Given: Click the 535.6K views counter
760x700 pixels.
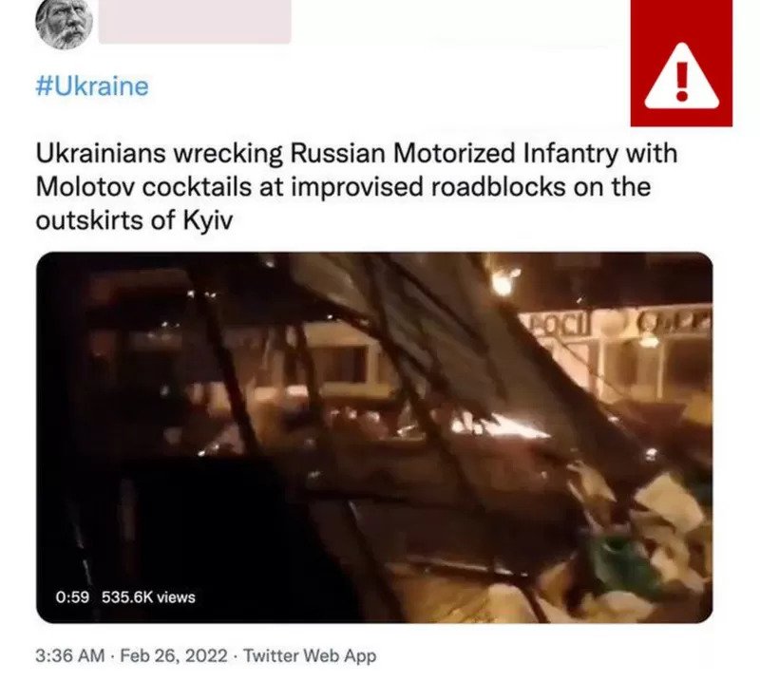Looking at the screenshot, I should click(x=148, y=596).
